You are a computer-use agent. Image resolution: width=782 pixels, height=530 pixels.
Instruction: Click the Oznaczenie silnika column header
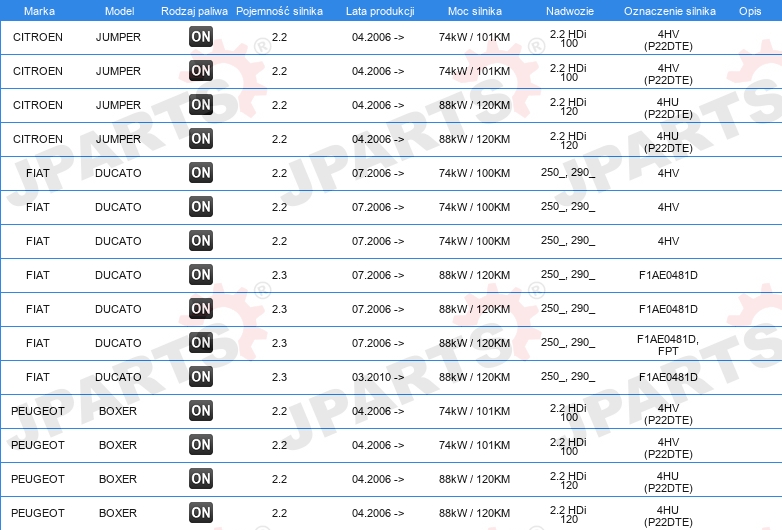click(670, 11)
